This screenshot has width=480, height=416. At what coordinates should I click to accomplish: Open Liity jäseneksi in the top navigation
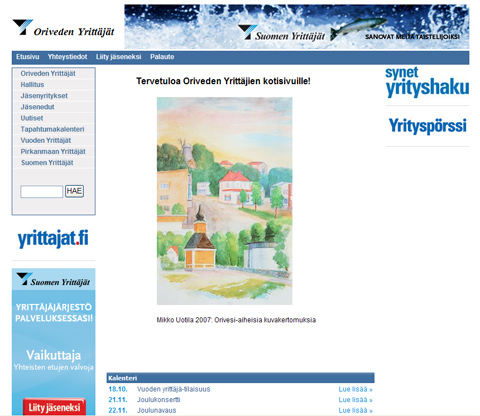point(118,57)
